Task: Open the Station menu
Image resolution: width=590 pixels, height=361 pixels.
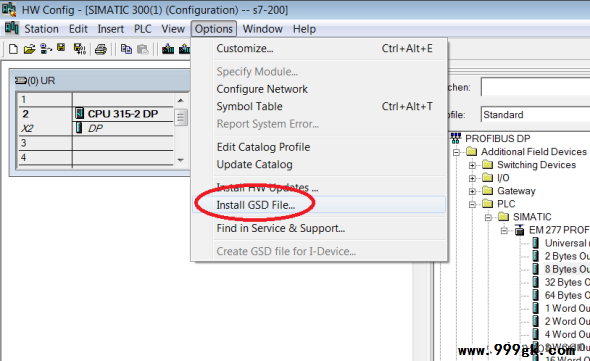Action: 41,29
